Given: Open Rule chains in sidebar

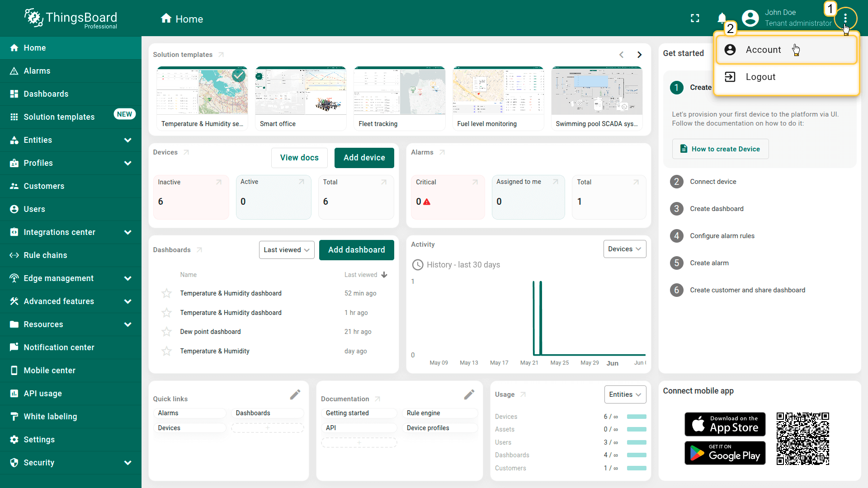Looking at the screenshot, I should pyautogui.click(x=45, y=255).
